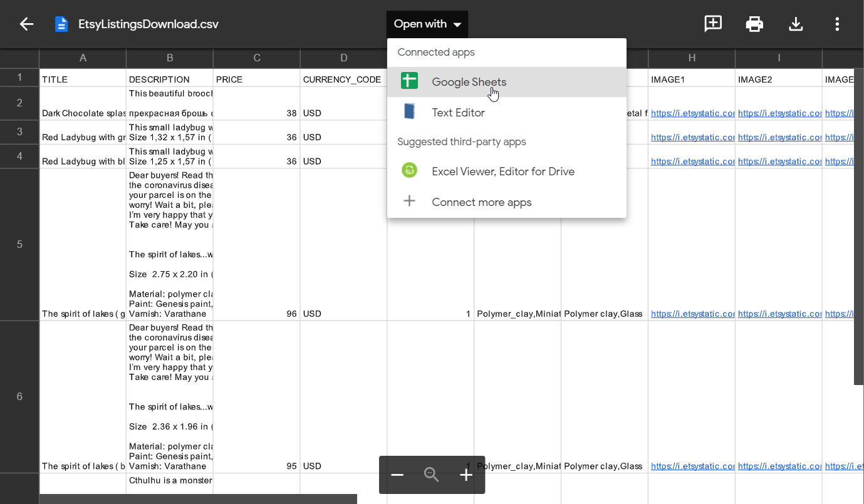
Task: Click the plus icon for Connect more apps
Action: 409,201
